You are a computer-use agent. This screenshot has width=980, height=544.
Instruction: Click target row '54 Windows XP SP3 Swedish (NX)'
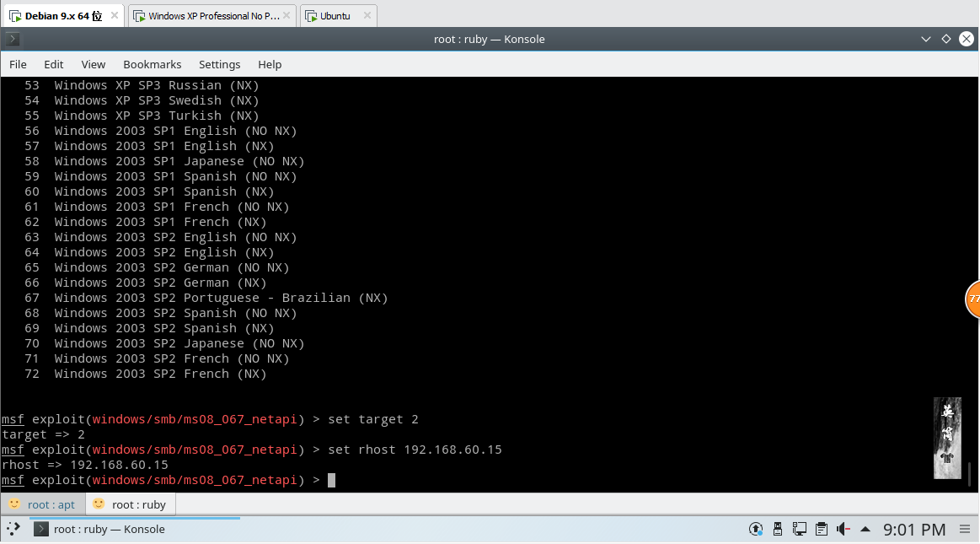click(x=142, y=100)
